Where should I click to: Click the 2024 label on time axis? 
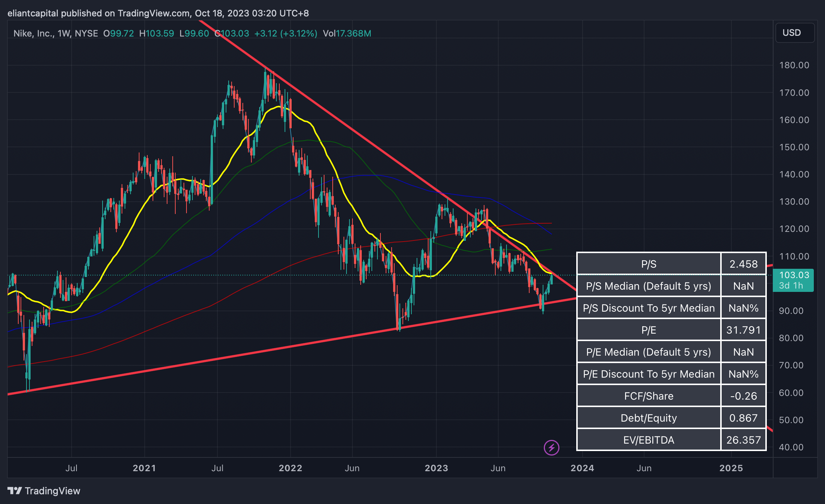point(582,468)
